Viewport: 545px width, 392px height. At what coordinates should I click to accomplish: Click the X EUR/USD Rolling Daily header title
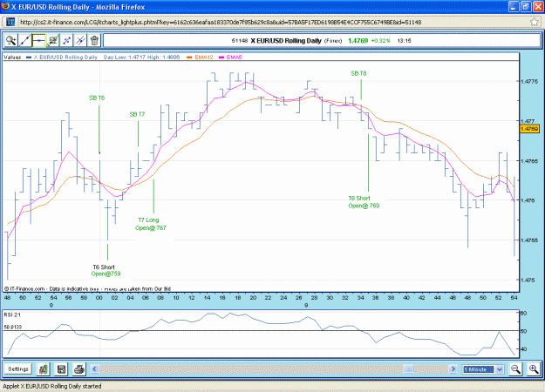[x=286, y=41]
